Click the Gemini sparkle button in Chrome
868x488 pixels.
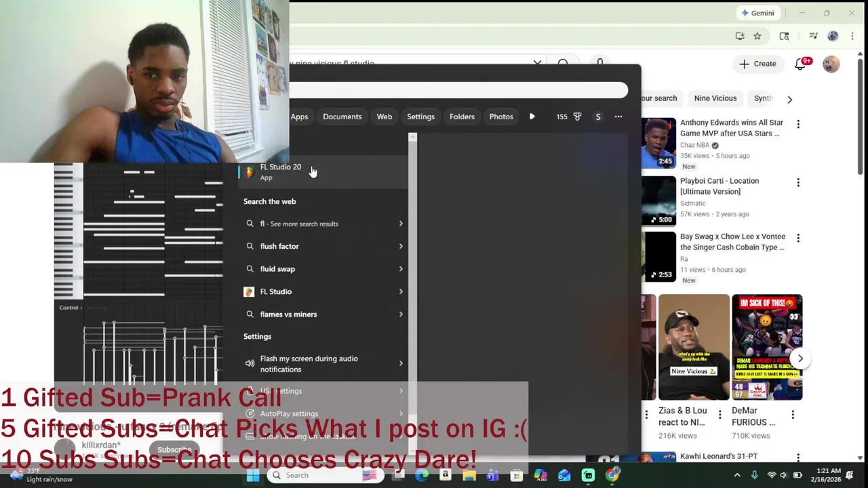coord(758,13)
